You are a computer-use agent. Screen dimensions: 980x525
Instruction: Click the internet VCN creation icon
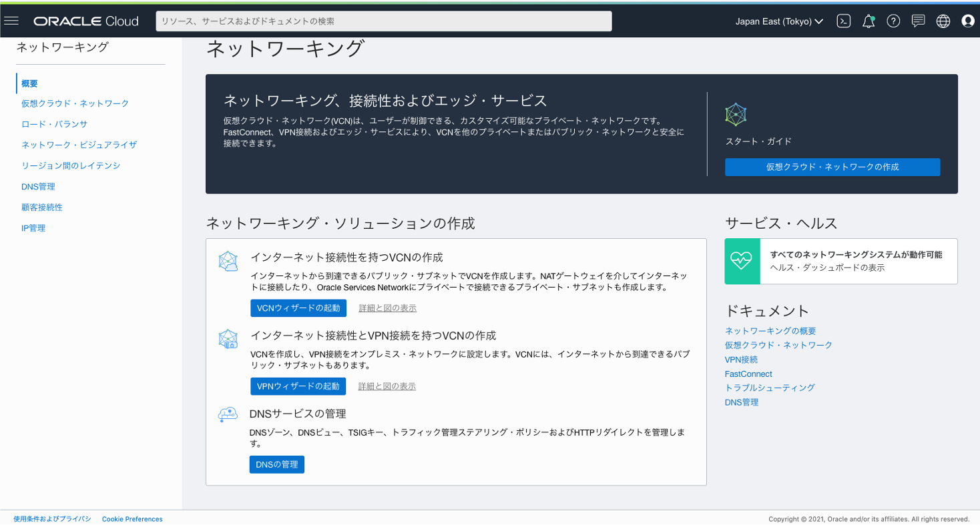click(x=228, y=261)
